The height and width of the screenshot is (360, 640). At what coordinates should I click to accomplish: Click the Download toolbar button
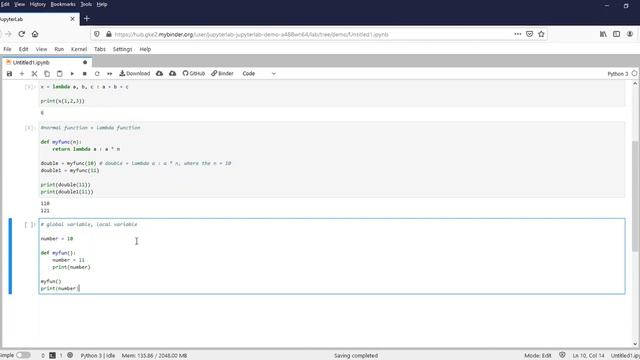point(135,73)
